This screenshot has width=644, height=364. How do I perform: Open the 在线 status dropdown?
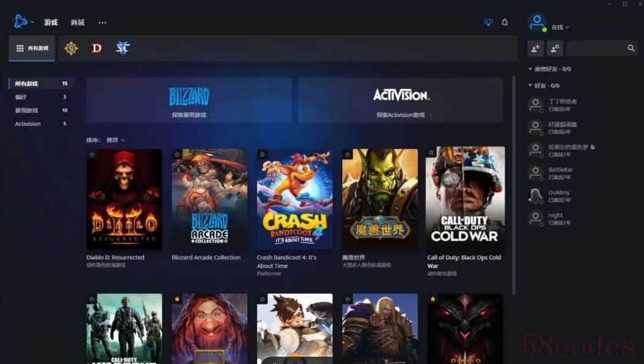coord(560,27)
